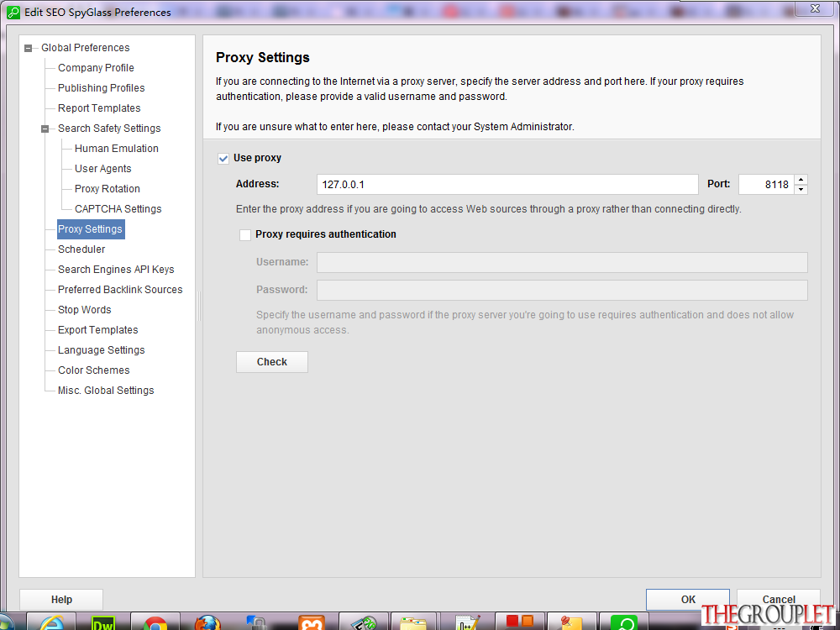Go to Report Templates

point(99,108)
